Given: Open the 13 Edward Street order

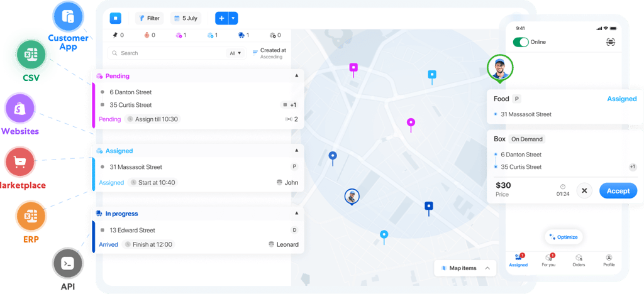Looking at the screenshot, I should (132, 230).
